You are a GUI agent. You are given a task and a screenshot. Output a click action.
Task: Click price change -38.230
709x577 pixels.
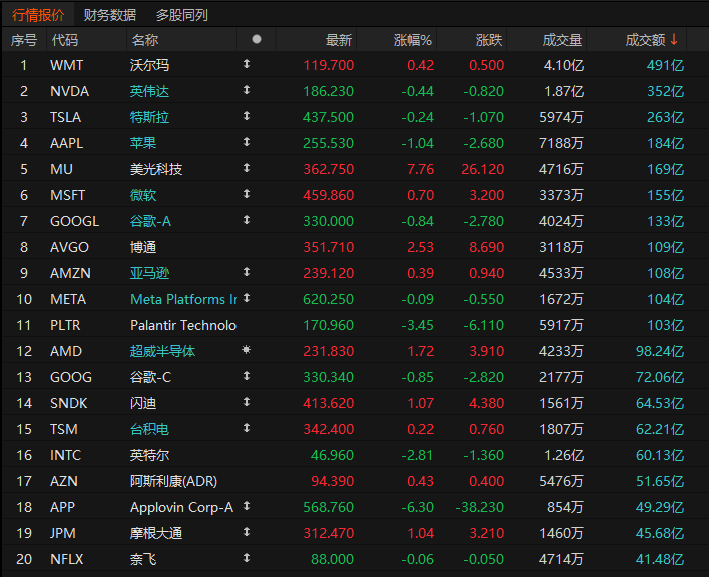pos(479,507)
